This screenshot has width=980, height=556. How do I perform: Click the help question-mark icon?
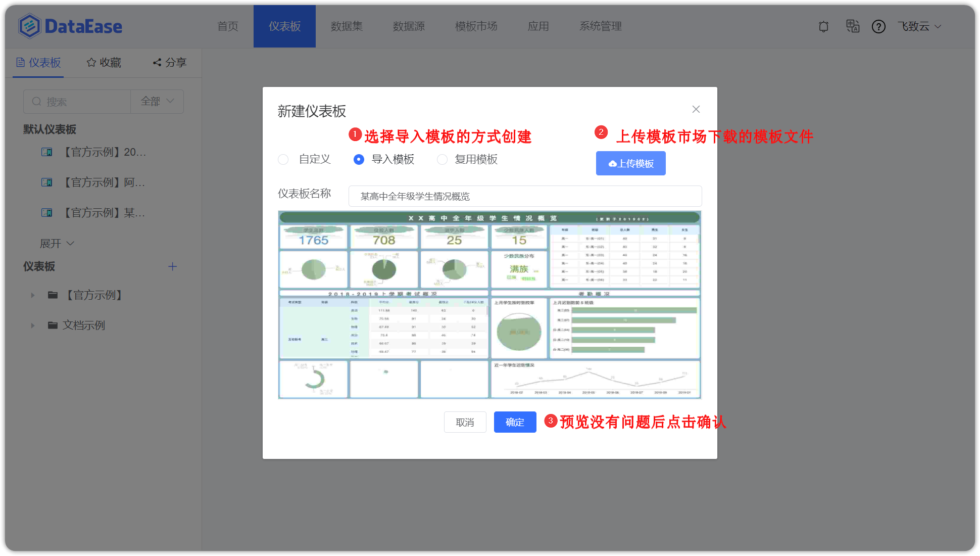pyautogui.click(x=878, y=26)
